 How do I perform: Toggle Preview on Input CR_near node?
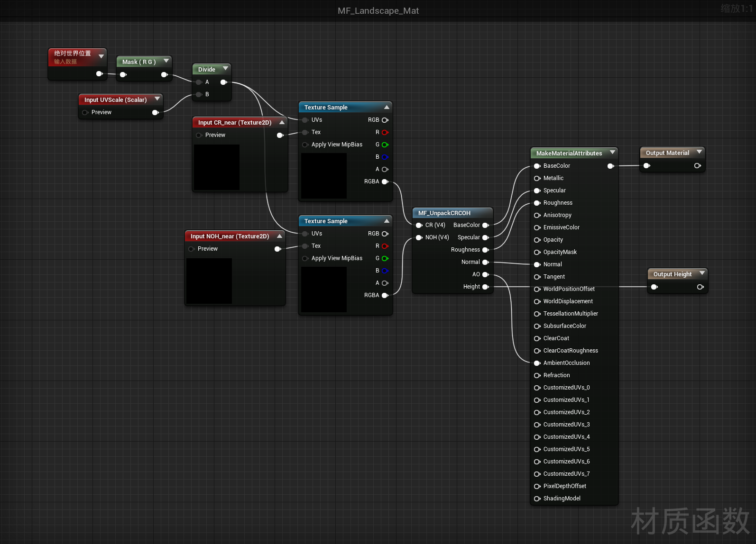199,136
